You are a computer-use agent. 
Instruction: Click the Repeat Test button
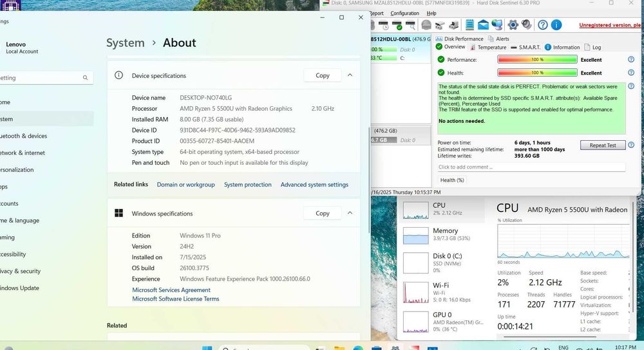tap(603, 145)
